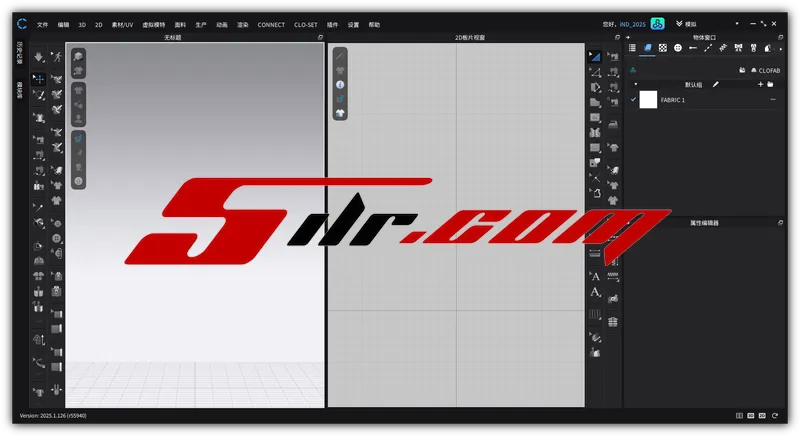Screen dimensions: 800x436
Task: Select the FABRIC 1 label
Action: click(x=672, y=100)
